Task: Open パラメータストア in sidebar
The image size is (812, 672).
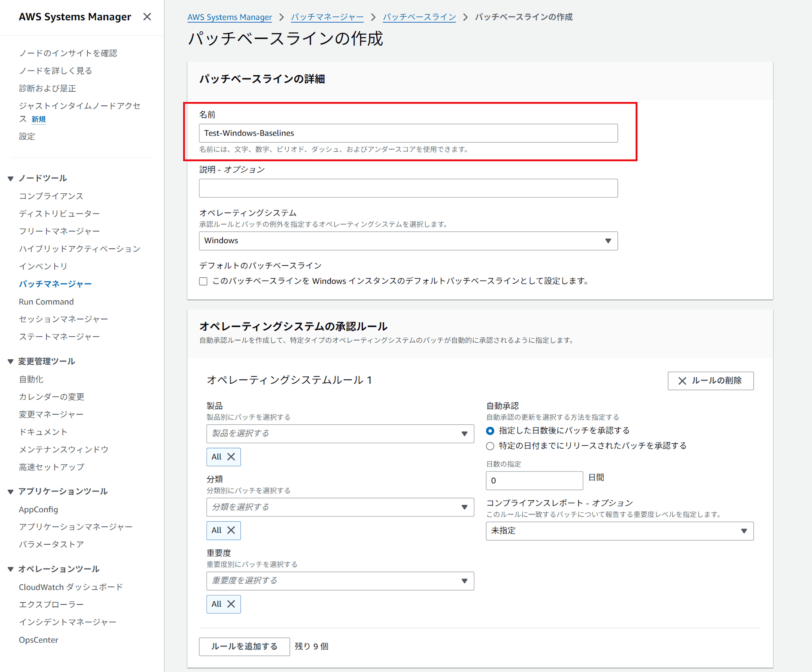Action: [51, 545]
